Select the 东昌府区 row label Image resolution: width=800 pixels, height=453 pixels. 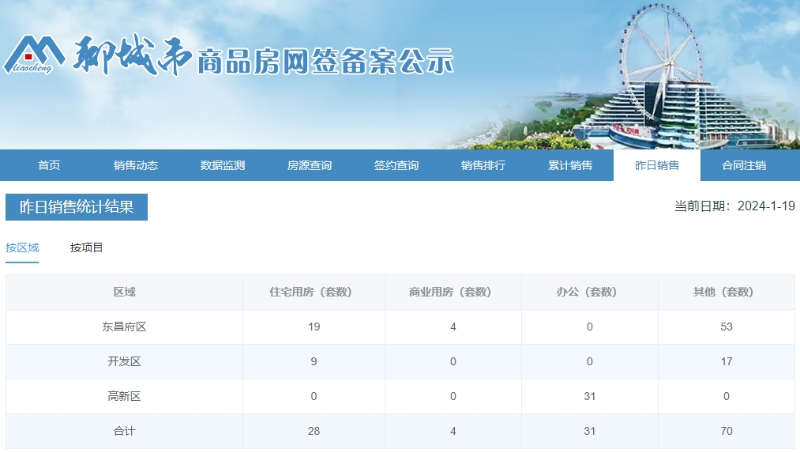click(x=124, y=327)
